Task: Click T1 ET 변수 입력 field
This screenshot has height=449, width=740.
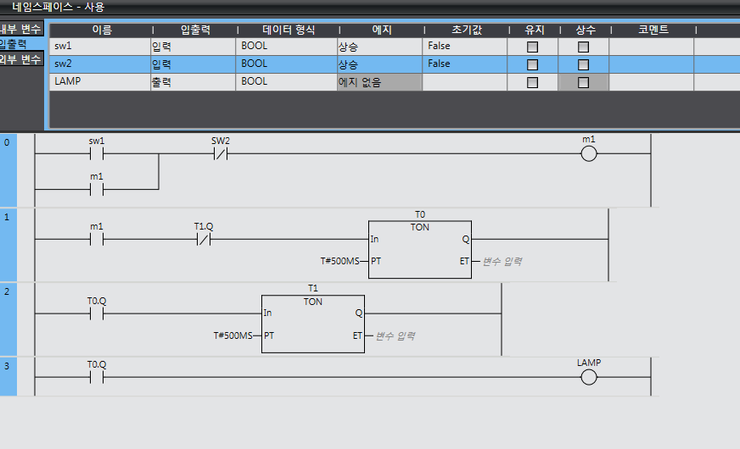Action: click(x=395, y=336)
